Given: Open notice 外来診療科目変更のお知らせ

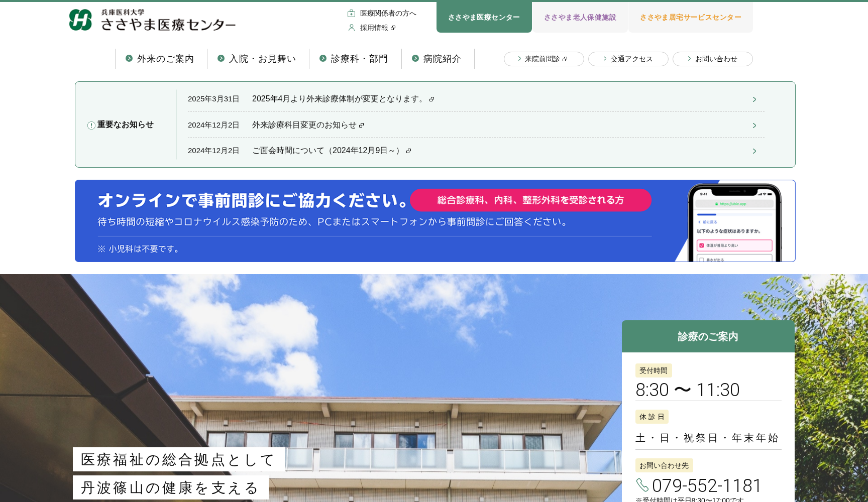Looking at the screenshot, I should coord(304,125).
